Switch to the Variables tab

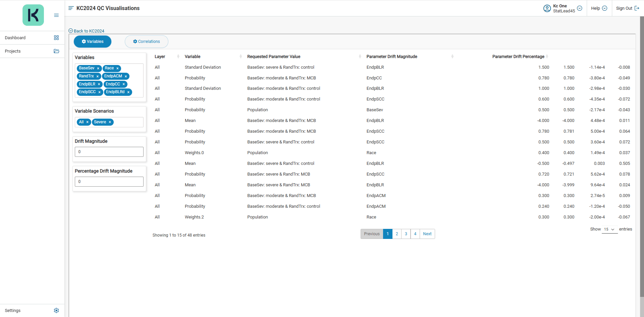(93, 42)
